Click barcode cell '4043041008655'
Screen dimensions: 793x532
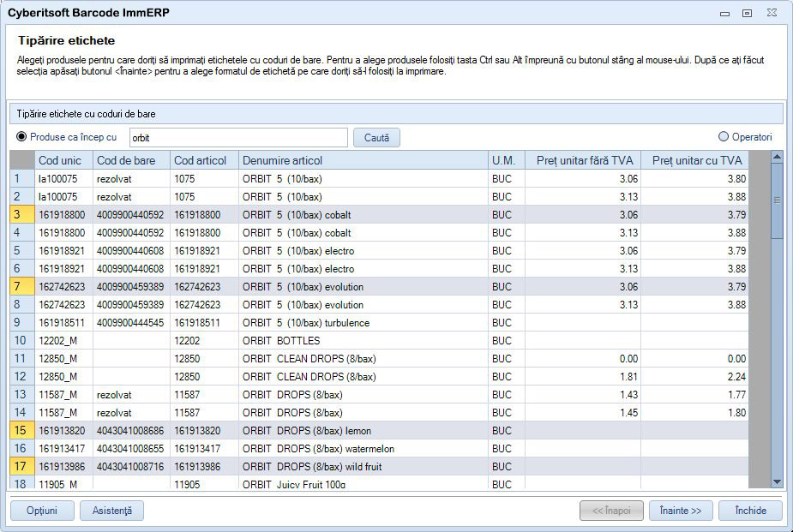131,449
